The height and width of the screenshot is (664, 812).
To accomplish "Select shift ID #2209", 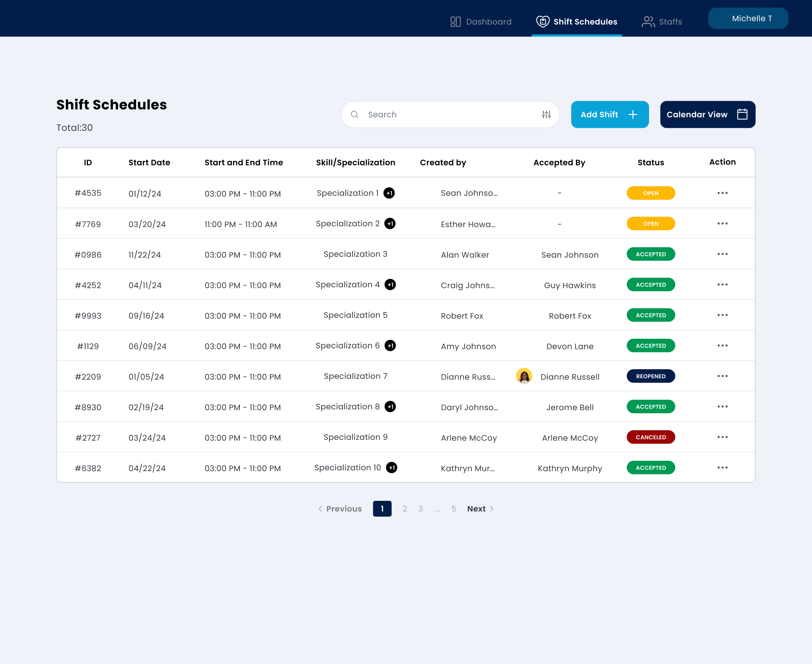I will [88, 376].
